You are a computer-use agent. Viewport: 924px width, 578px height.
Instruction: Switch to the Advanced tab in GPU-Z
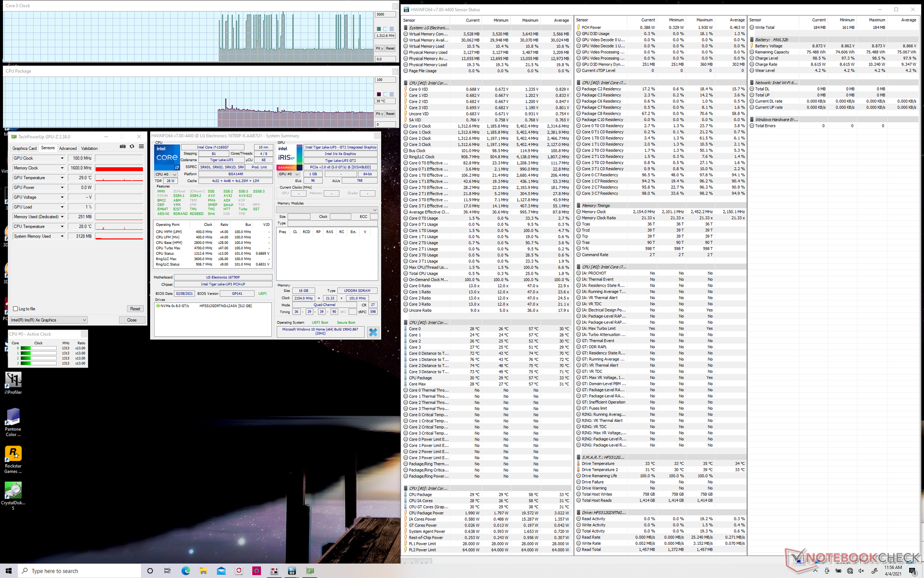68,148
